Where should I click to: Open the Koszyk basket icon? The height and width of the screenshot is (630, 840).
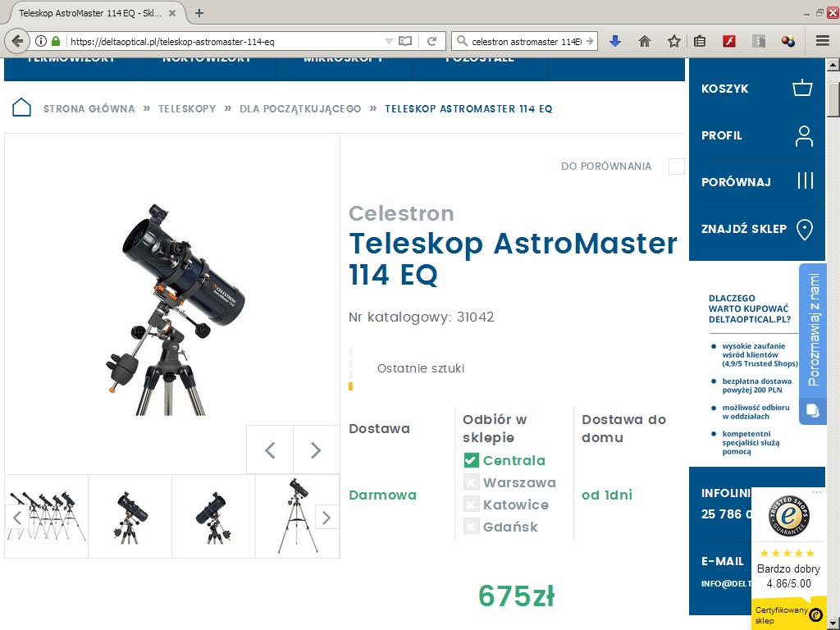click(802, 87)
